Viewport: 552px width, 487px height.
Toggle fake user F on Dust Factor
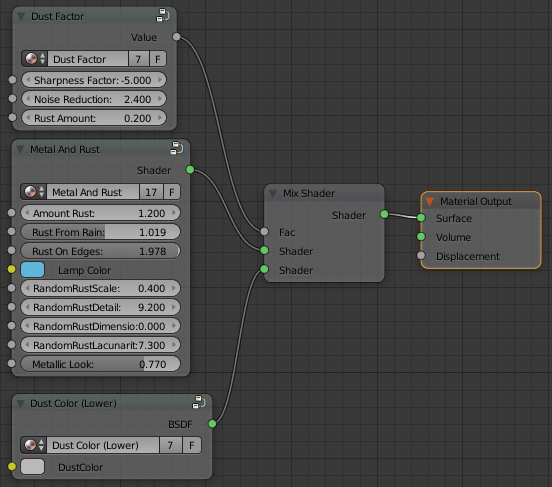(157, 59)
